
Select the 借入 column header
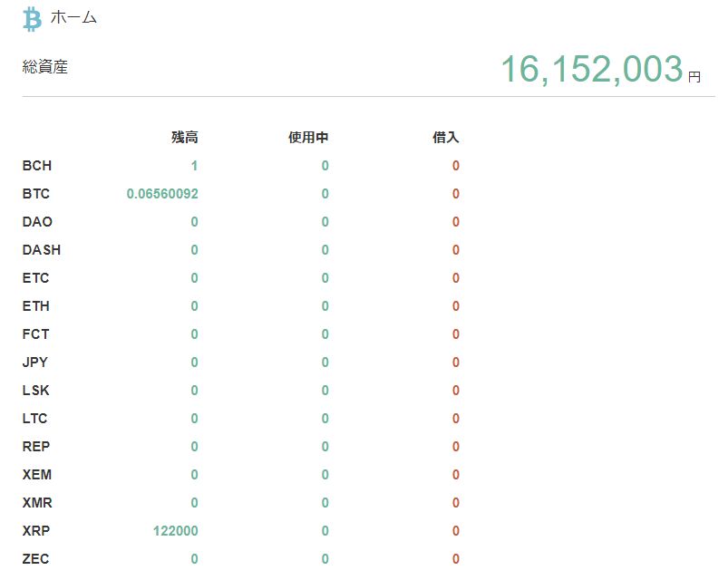[x=446, y=138]
